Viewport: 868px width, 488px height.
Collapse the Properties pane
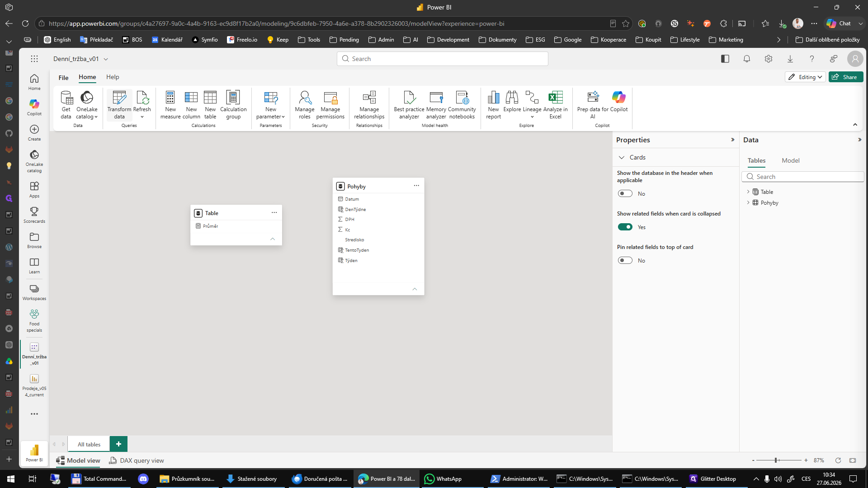[733, 140]
